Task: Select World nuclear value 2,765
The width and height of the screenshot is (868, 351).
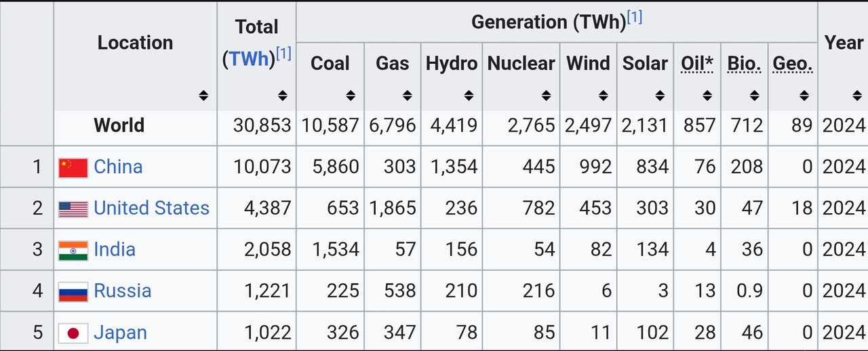Action: click(x=532, y=125)
